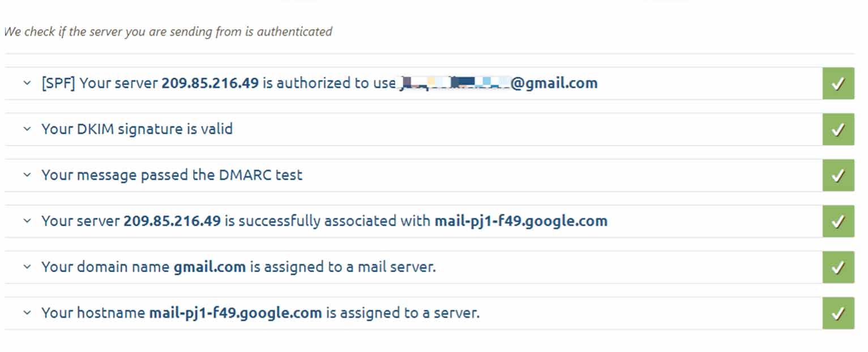Expand the DMARC test chevron
Image resolution: width=868 pixels, height=352 pixels.
pyautogui.click(x=27, y=175)
